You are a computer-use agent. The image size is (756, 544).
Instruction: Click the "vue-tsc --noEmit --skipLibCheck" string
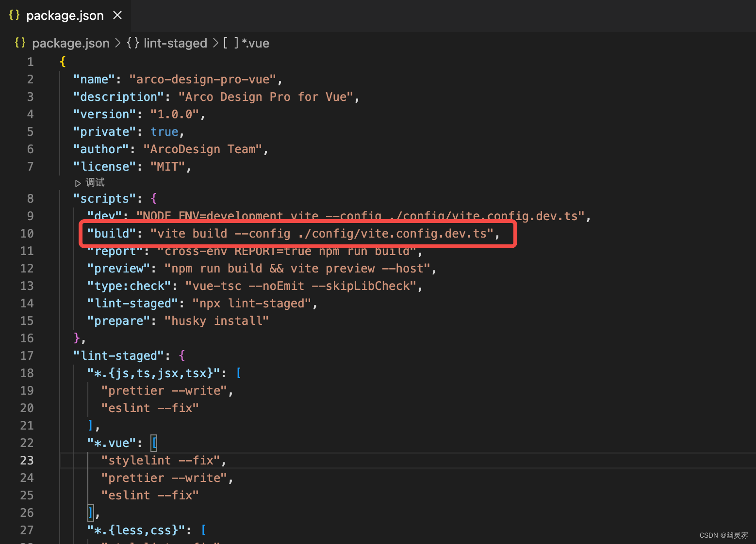point(301,286)
